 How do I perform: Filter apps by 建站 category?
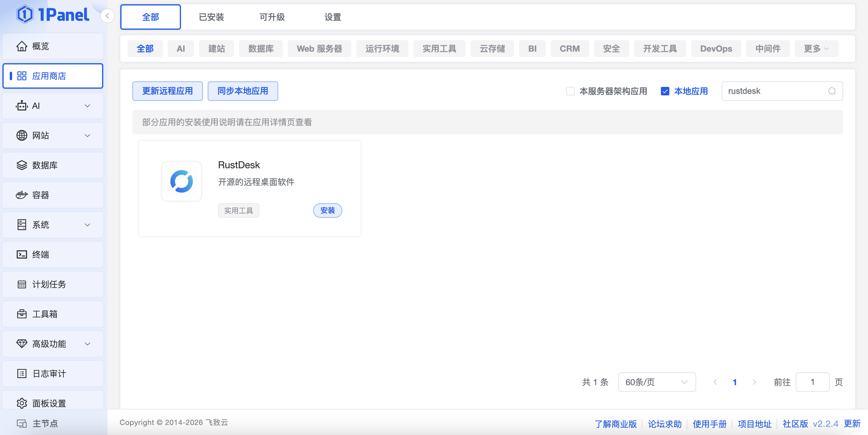216,49
